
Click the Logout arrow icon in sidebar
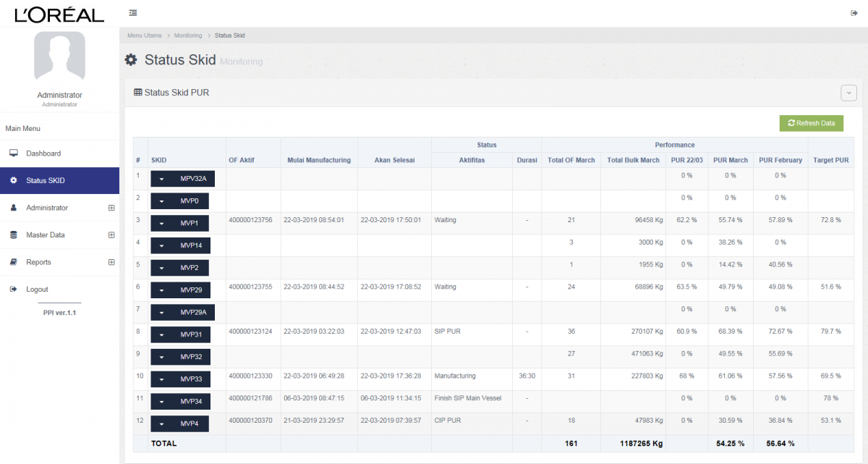click(13, 290)
